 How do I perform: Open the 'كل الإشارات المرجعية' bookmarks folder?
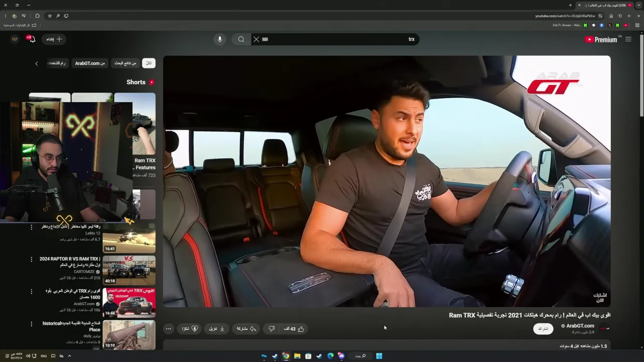[x=20, y=25]
